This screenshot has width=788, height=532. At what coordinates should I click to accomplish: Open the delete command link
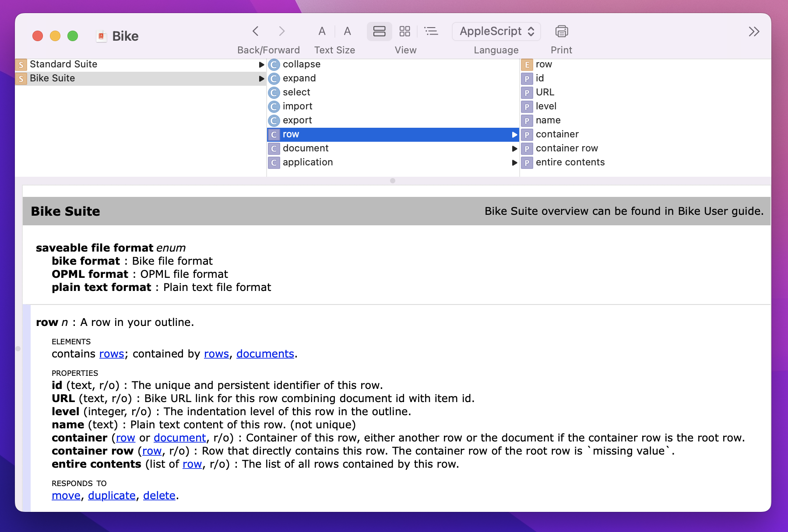click(159, 496)
